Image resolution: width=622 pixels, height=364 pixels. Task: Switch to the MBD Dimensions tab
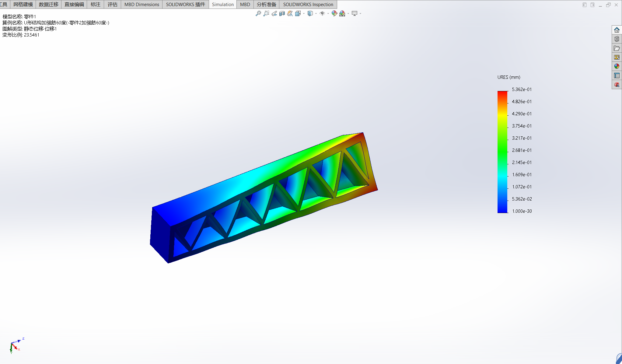pyautogui.click(x=142, y=4)
